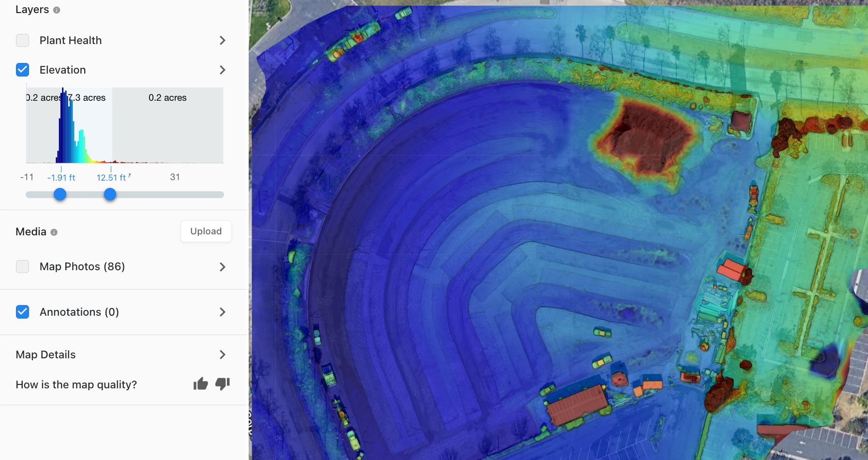868x460 pixels.
Task: Click the elevation histogram chart
Action: [x=125, y=126]
